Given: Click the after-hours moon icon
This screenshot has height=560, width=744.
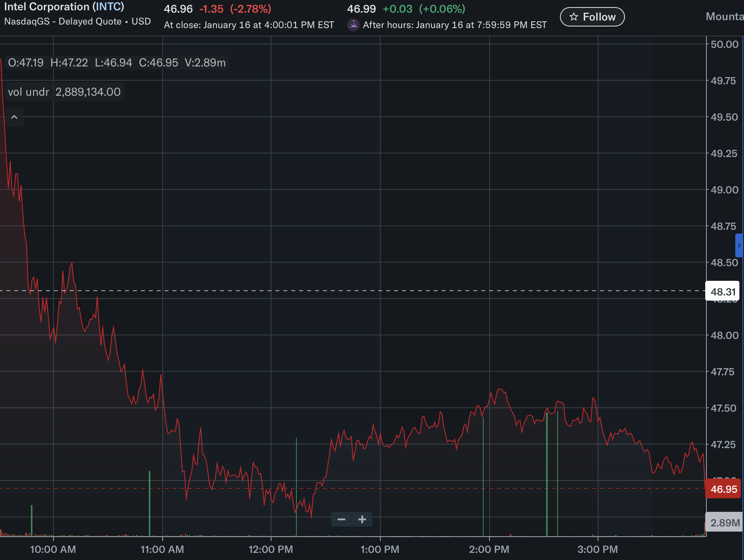Looking at the screenshot, I should 353,25.
